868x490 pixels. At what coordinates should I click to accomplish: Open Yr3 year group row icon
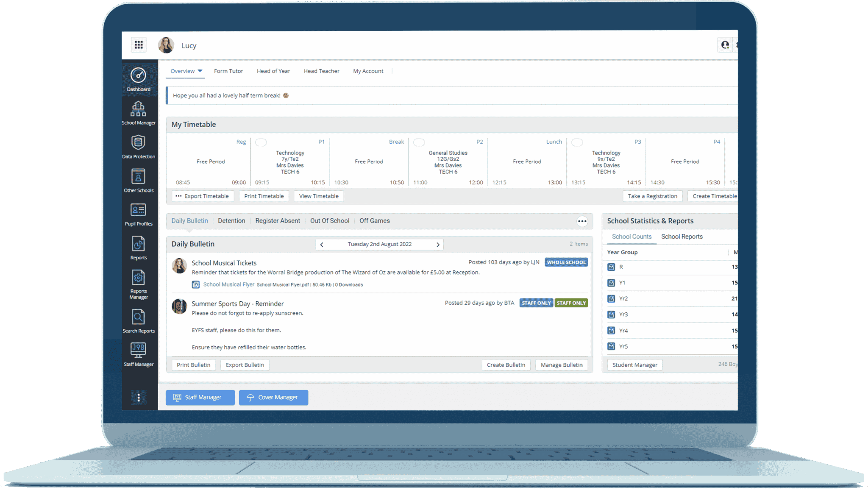point(611,315)
